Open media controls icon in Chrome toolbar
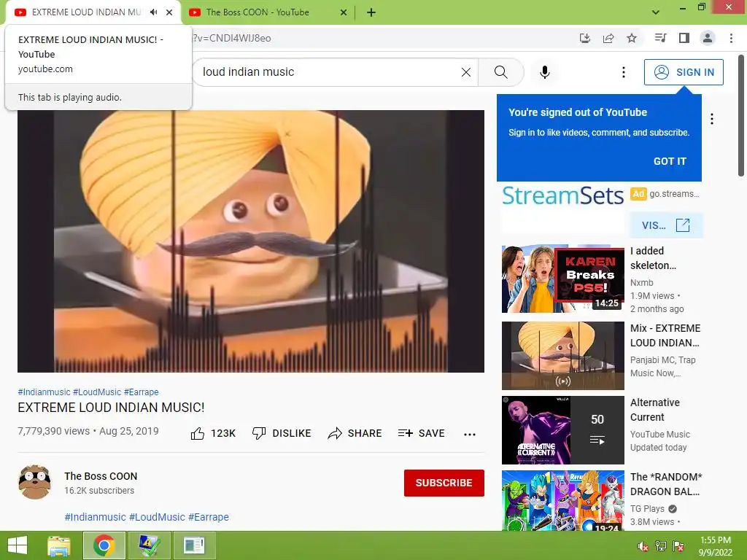Screen dimensions: 747x560 [660, 38]
